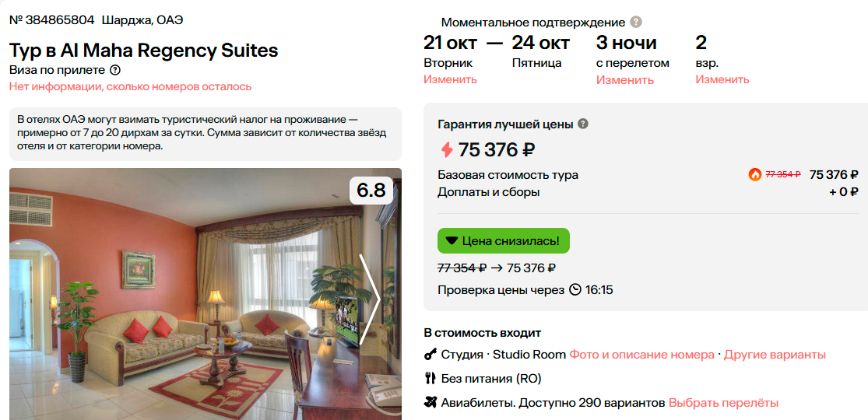Show next hotel photo with right arrow
This screenshot has width=868, height=420.
369,299
